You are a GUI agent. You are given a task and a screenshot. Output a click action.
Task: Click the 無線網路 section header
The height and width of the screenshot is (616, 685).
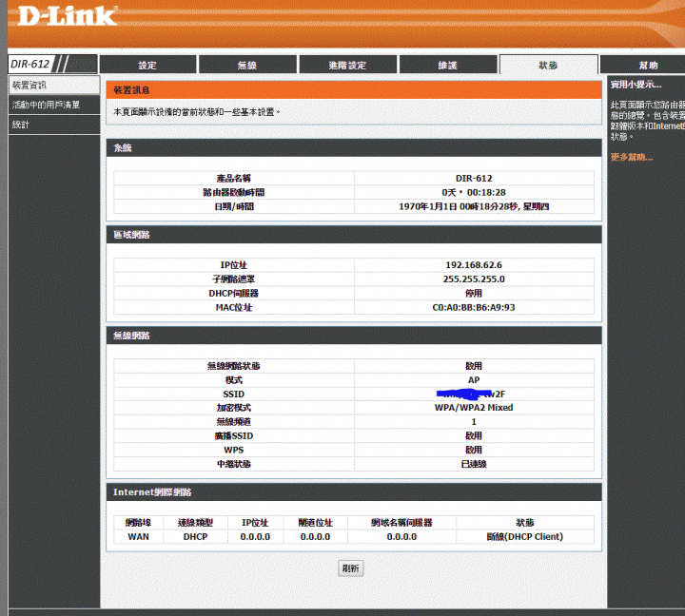(354, 336)
